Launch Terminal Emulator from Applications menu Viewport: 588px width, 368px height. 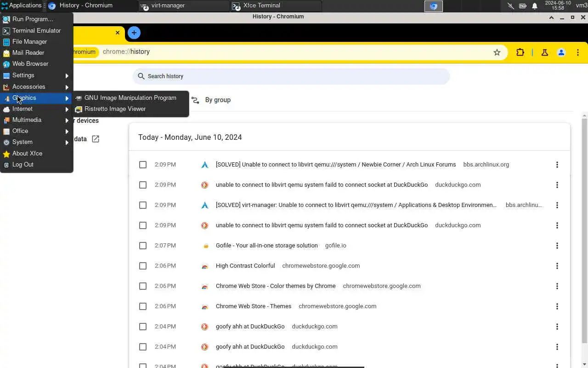click(37, 30)
